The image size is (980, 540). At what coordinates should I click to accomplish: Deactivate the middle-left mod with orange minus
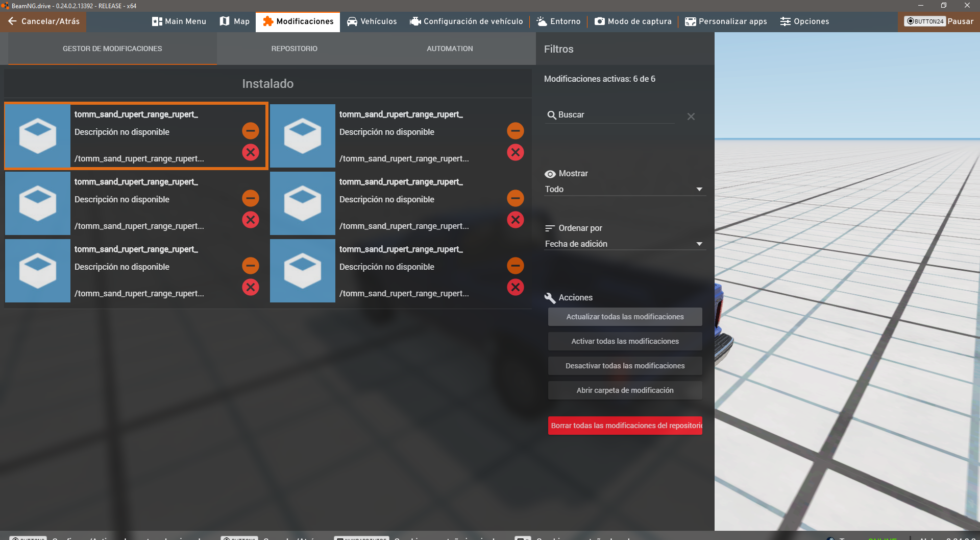pyautogui.click(x=251, y=198)
